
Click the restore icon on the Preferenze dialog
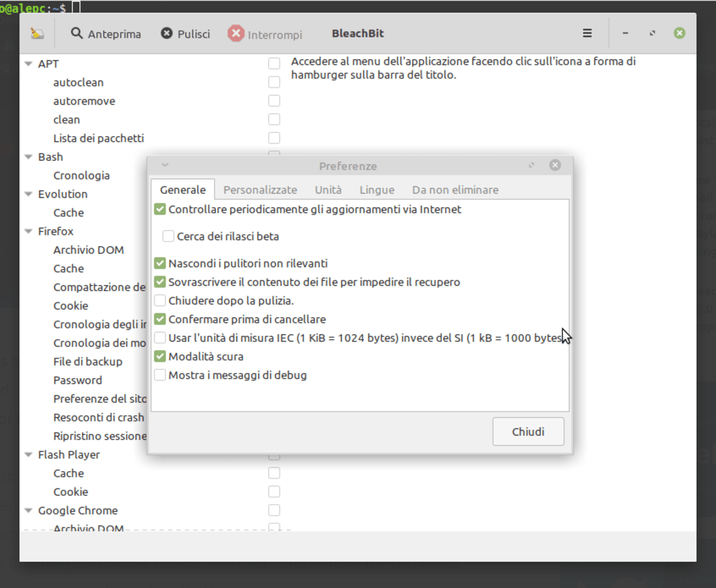pyautogui.click(x=531, y=165)
